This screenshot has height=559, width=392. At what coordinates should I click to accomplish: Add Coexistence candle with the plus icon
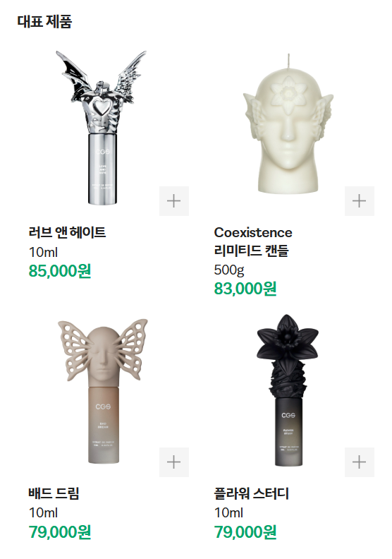360,201
